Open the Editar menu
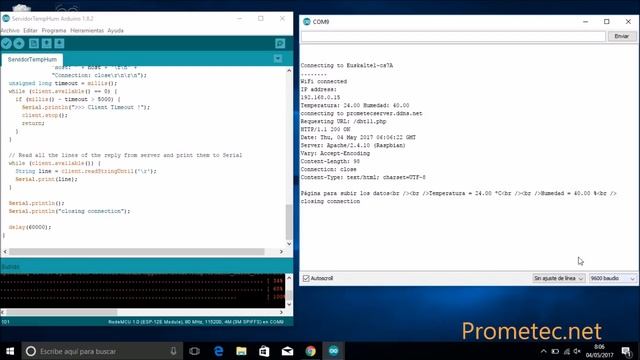Image resolution: width=640 pixels, height=360 pixels. pos(30,31)
